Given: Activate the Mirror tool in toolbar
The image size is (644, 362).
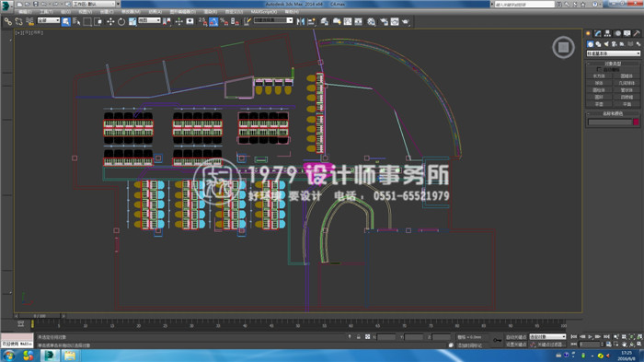Looking at the screenshot, I should point(301,22).
